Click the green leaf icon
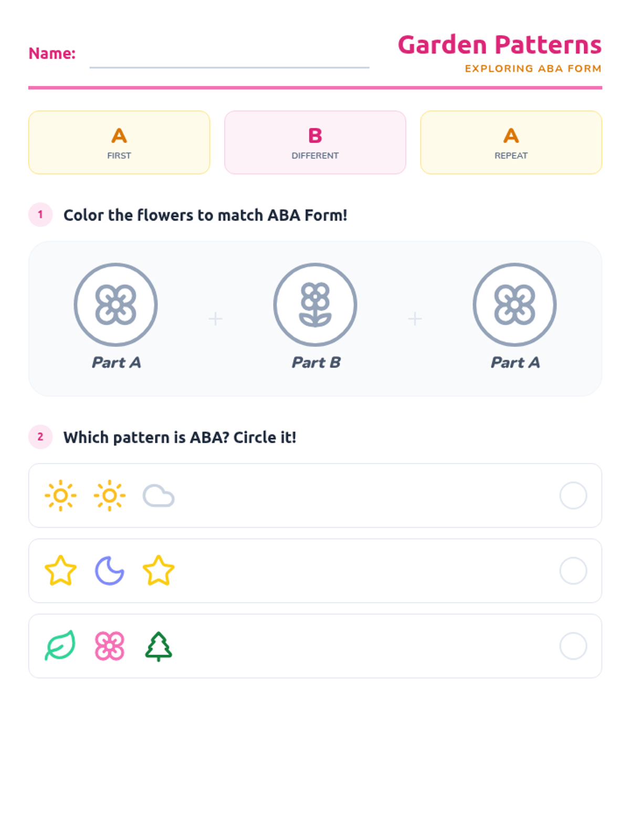The height and width of the screenshot is (840, 630). (60, 646)
